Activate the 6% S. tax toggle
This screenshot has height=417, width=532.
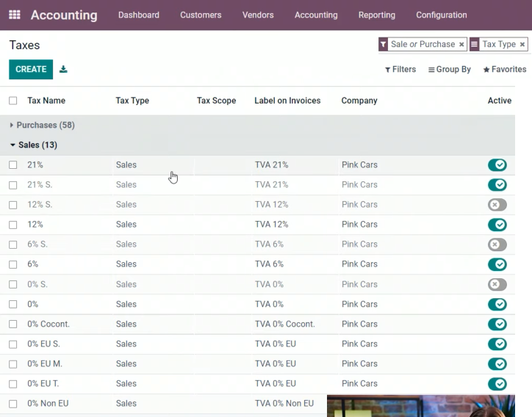pos(497,244)
